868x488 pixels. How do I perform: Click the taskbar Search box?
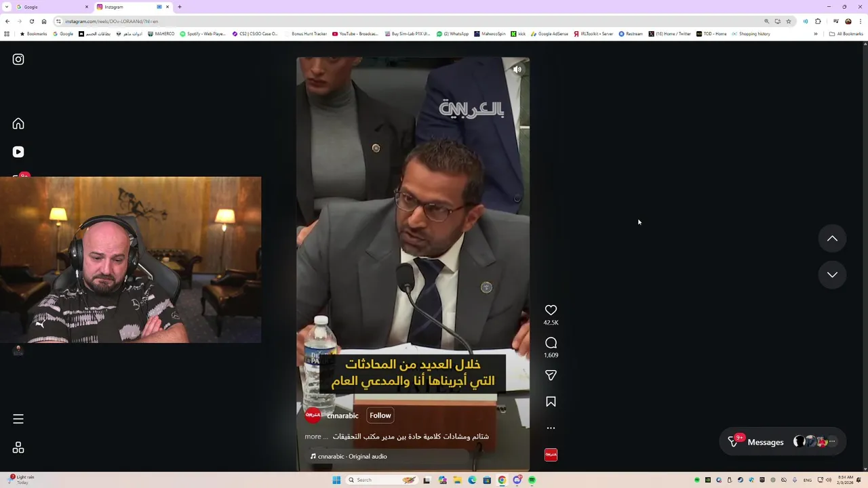[382, 481]
